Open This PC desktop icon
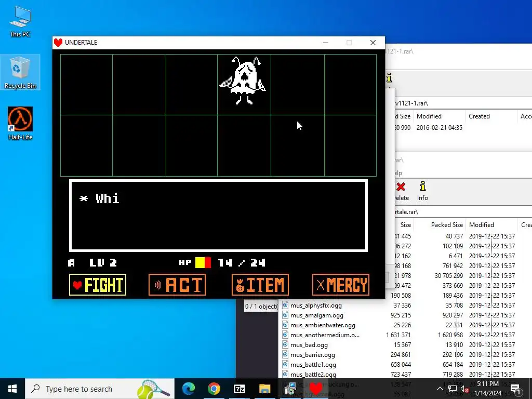 point(20,22)
